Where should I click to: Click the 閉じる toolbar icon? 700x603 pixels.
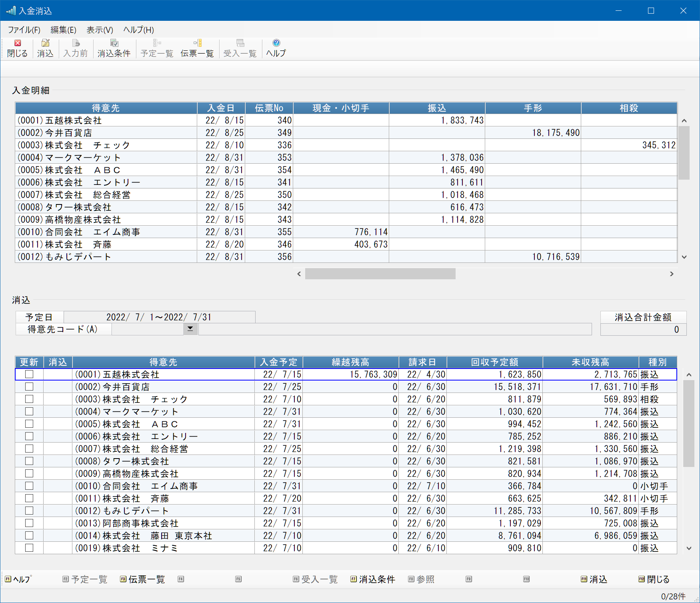[18, 43]
